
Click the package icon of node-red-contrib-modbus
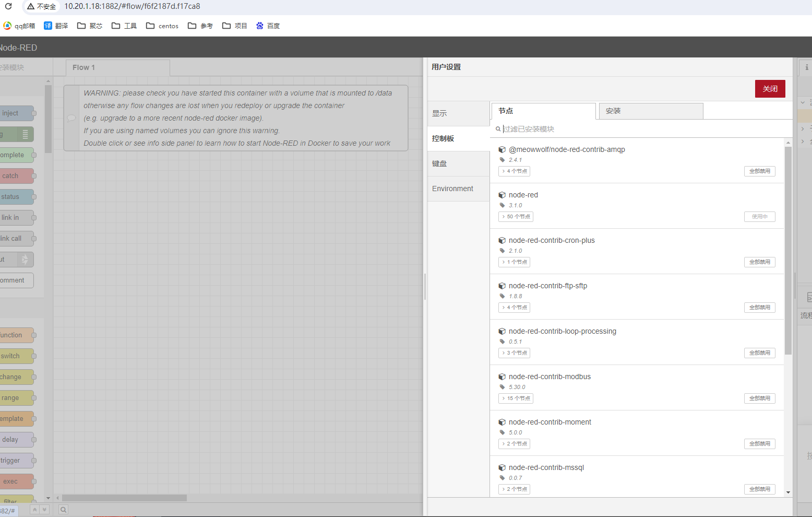[x=502, y=377]
